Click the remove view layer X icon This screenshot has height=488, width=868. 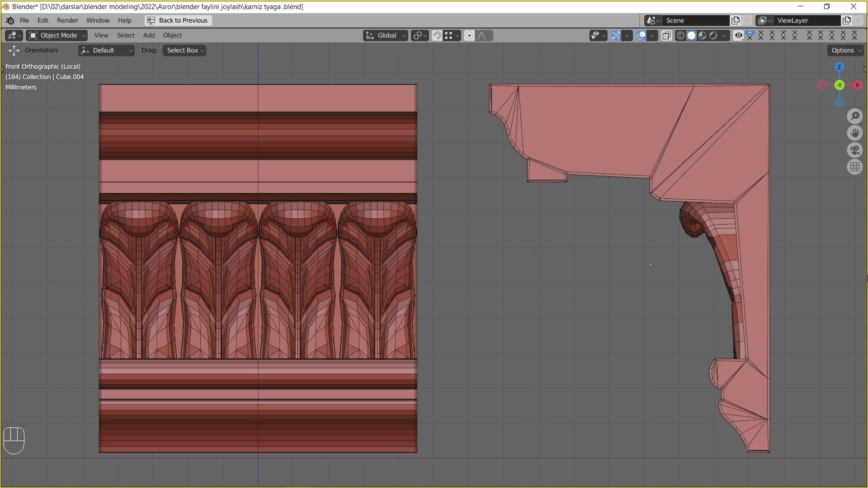tap(858, 20)
